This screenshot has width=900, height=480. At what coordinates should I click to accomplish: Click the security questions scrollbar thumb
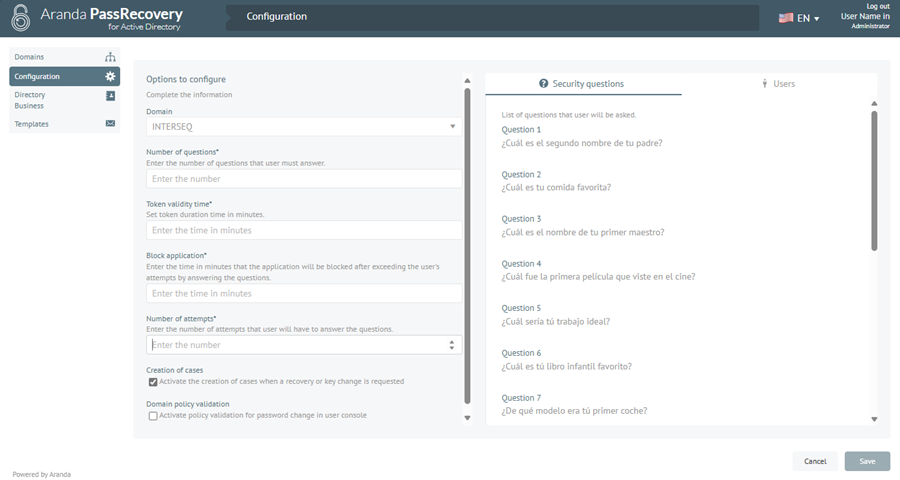tap(874, 181)
